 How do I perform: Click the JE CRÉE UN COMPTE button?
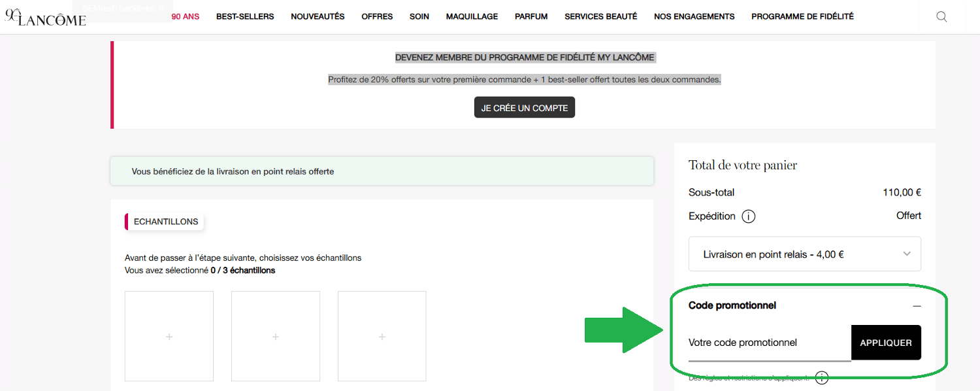point(525,108)
